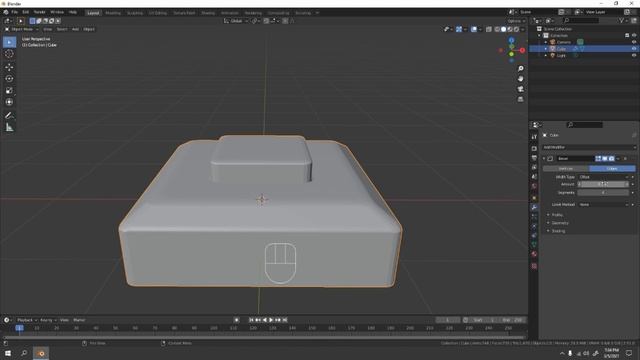Open the World properties tab icon
This screenshot has width=640, height=360.
(534, 186)
